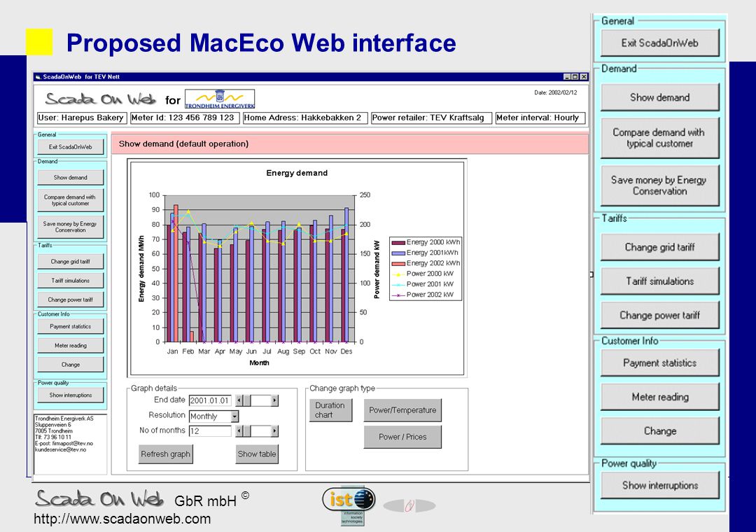This screenshot has width=756, height=532.
Task: Click Show interruptions in the small window sidebar
Action: point(71,395)
